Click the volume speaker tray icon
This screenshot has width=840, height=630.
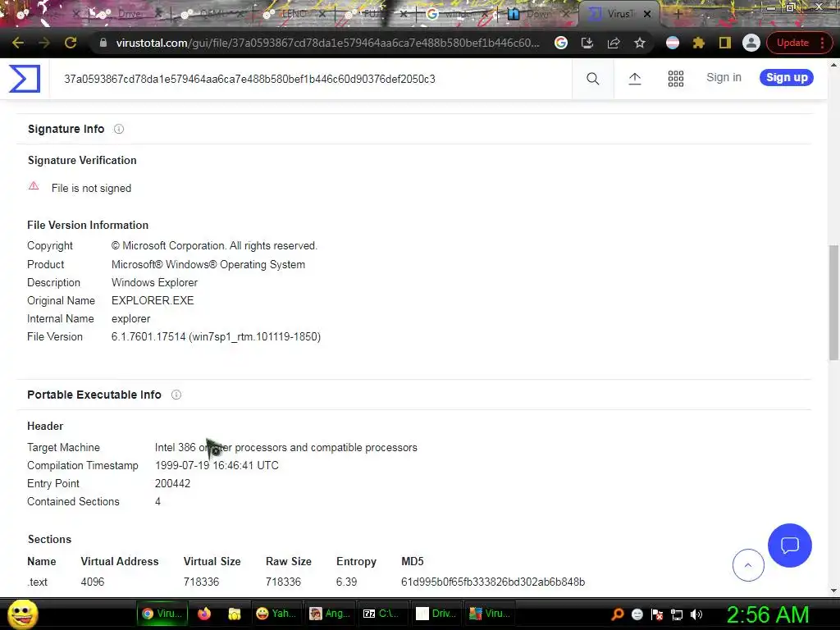coord(696,614)
